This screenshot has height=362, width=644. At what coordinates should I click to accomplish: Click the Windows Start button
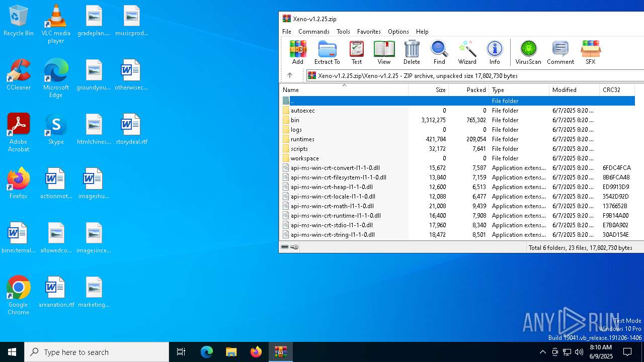12,352
